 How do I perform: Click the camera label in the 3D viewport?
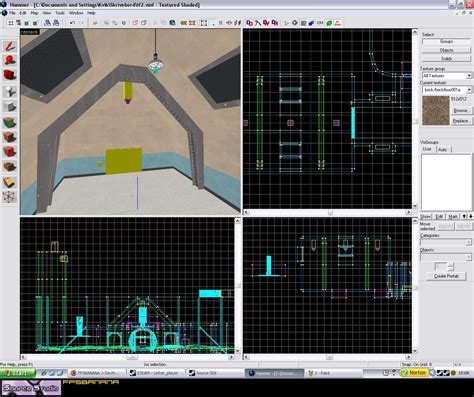[30, 32]
